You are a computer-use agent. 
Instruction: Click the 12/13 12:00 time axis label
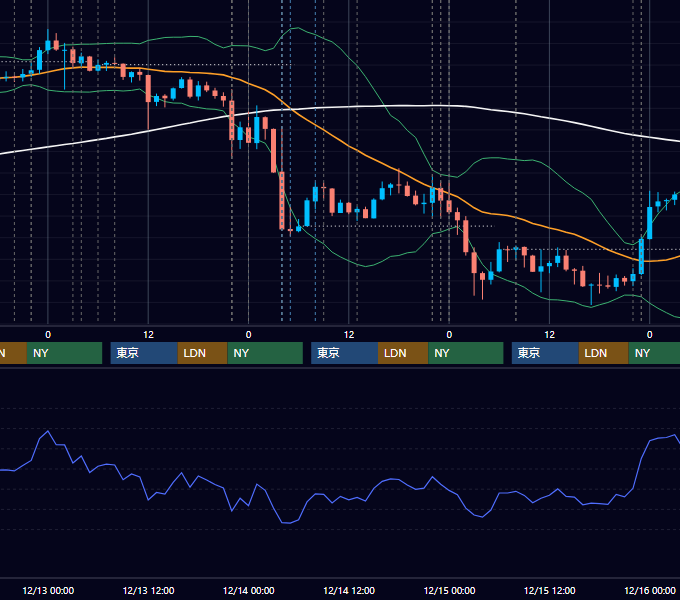148,590
